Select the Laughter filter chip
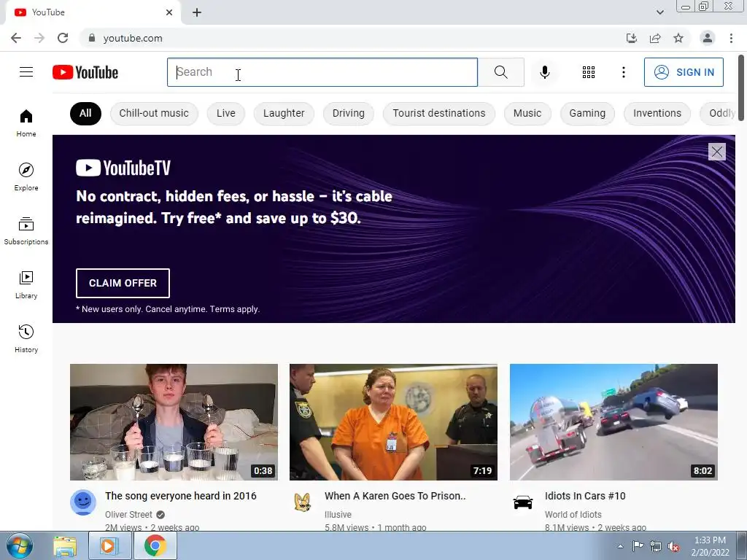 284,113
